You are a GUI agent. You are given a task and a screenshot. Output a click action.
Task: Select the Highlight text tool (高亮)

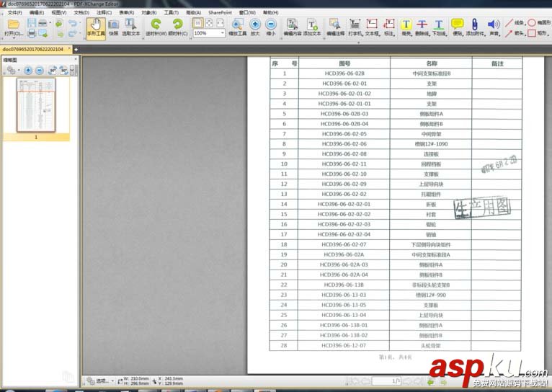click(x=406, y=28)
